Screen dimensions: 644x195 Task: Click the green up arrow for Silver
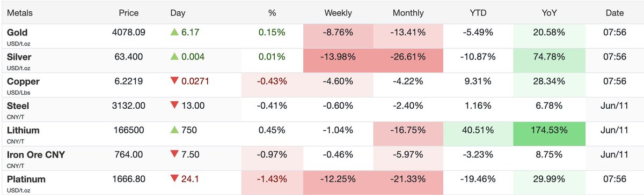(x=174, y=57)
